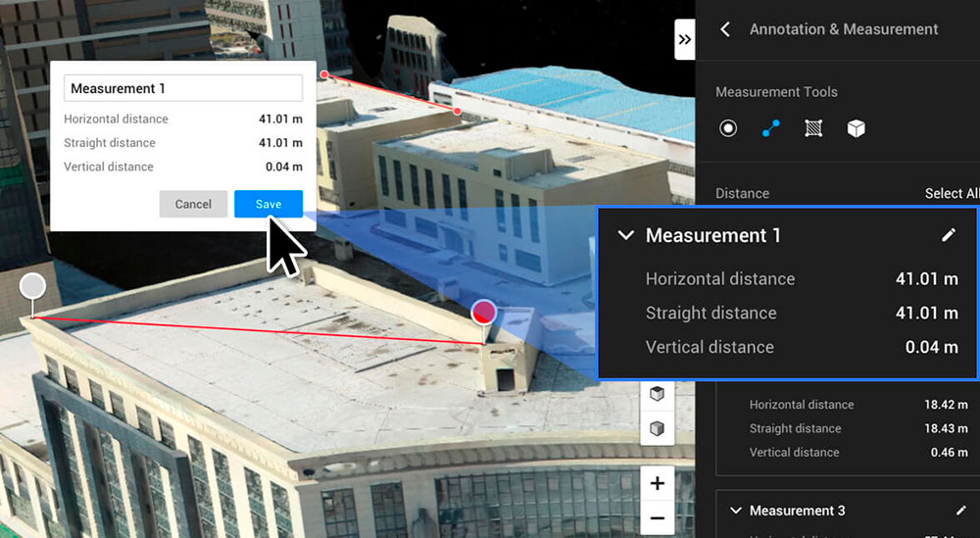Click the 18.42 m horizontal distance value

point(947,405)
